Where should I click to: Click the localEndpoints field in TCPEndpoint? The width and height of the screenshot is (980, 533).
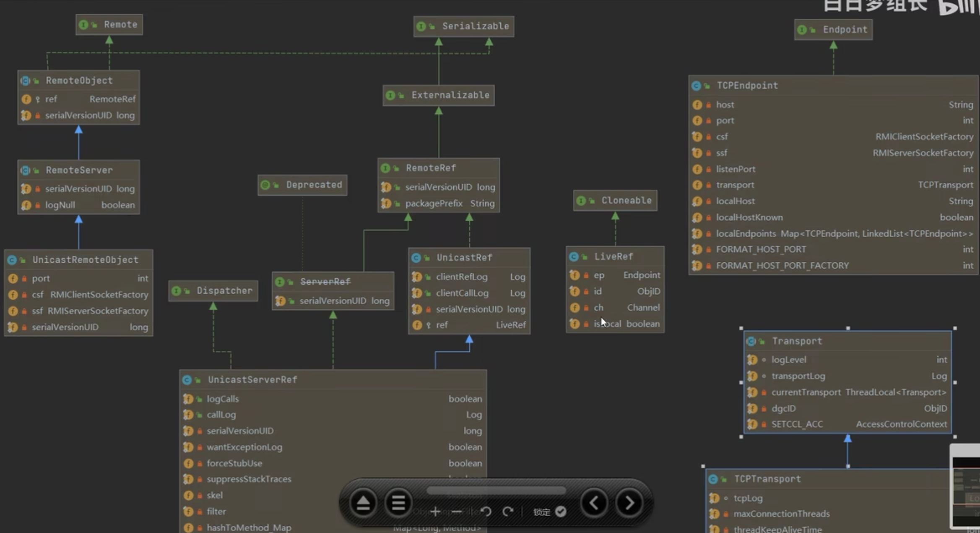point(834,234)
